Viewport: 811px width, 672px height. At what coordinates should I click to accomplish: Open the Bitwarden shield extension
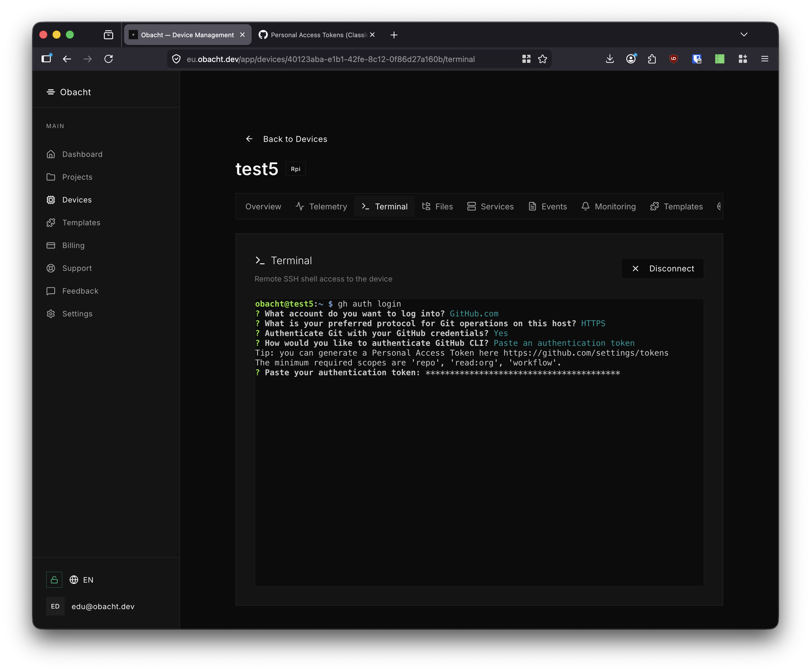(x=696, y=59)
